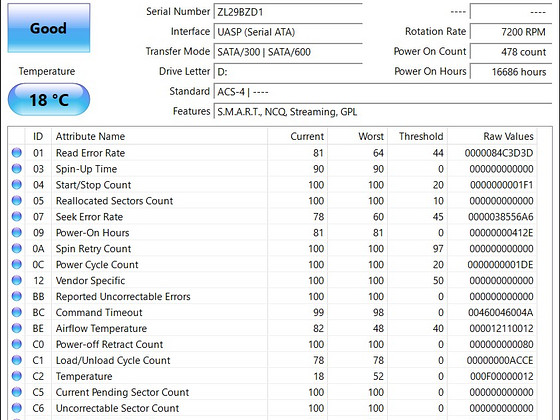Select the Spin Retry Count attribute name

pos(94,249)
